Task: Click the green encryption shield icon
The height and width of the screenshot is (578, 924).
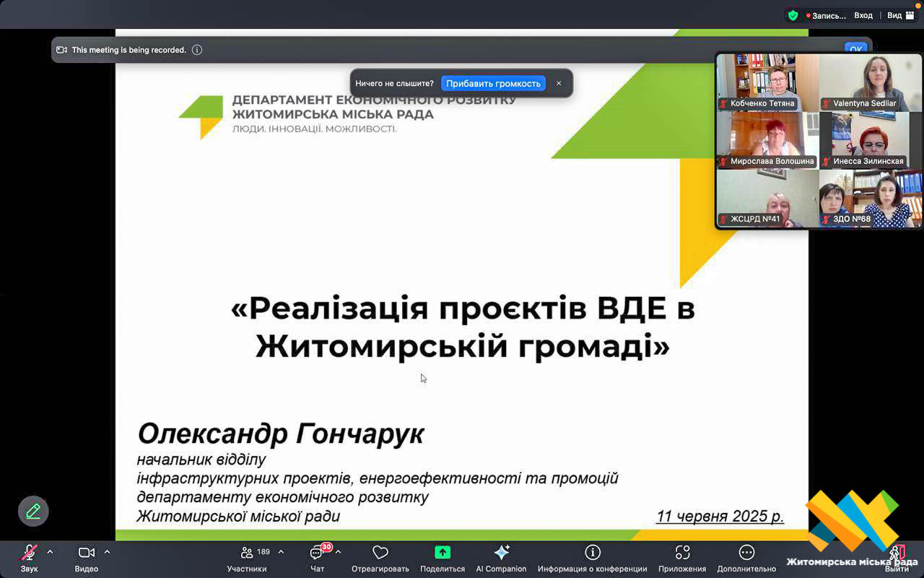Action: [793, 15]
